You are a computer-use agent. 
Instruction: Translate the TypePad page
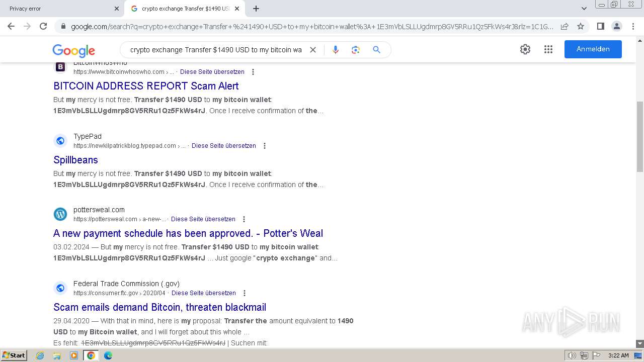tap(224, 146)
